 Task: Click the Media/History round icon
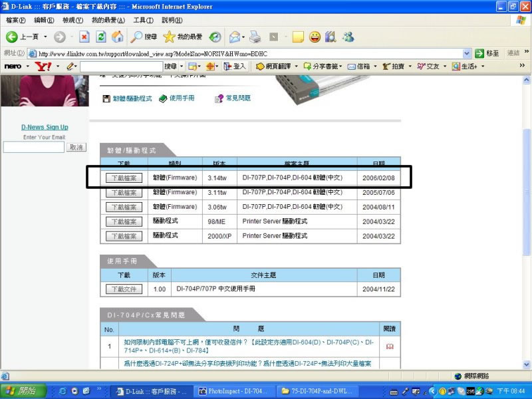click(215, 37)
